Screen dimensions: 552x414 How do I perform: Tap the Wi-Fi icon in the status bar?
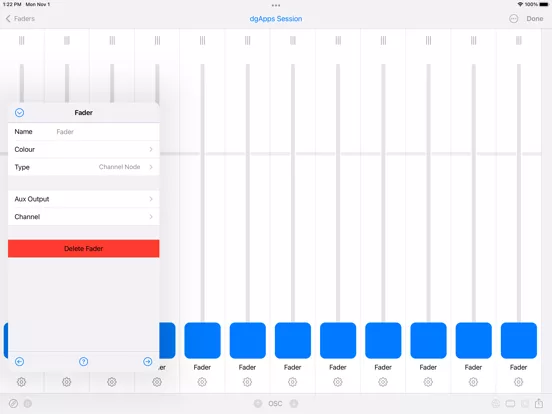tap(520, 4)
